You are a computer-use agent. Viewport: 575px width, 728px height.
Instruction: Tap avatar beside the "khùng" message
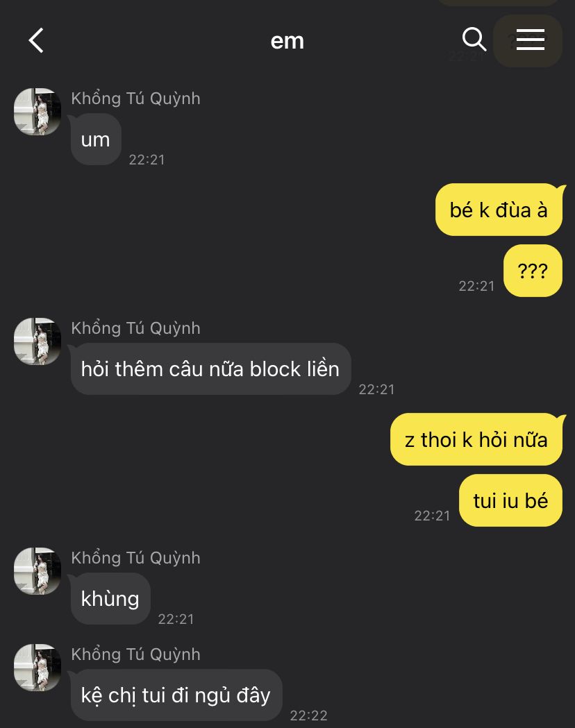[37, 571]
